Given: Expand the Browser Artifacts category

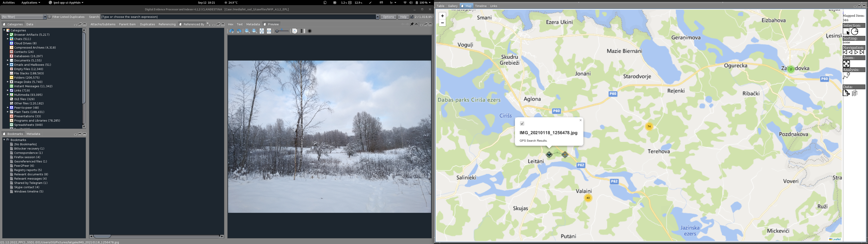Looking at the screenshot, I should pyautogui.click(x=8, y=35).
